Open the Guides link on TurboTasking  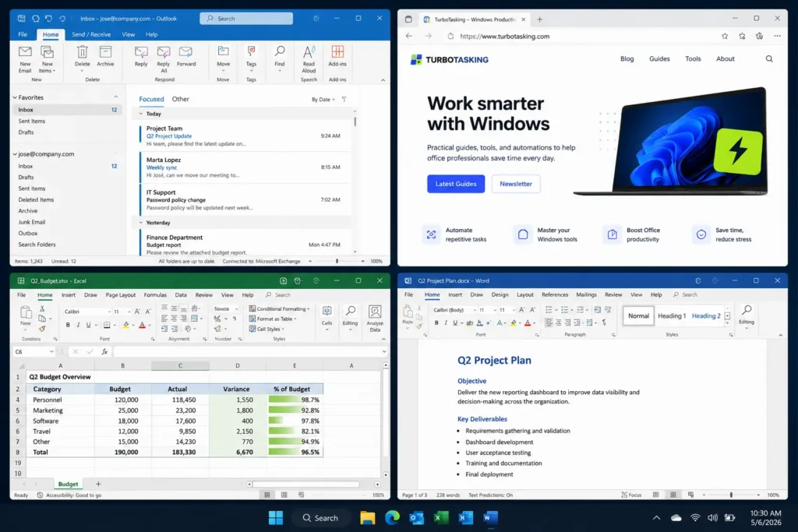pos(659,59)
